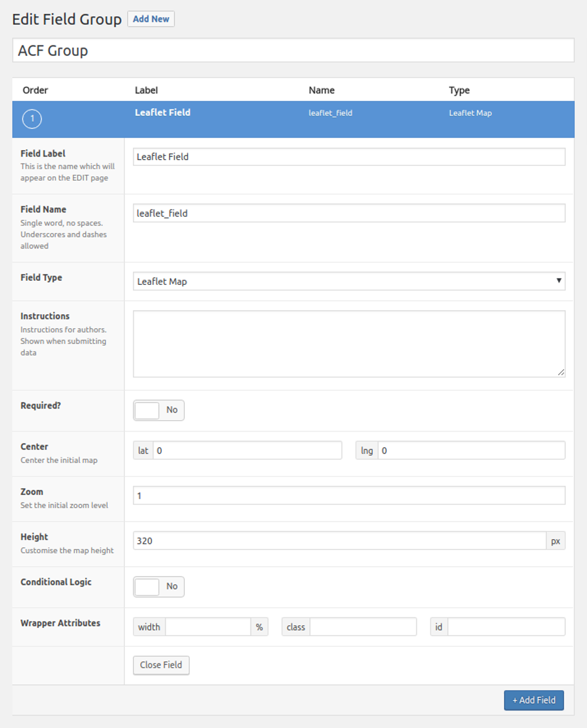587x728 pixels.
Task: Click the field order number circle
Action: (x=32, y=119)
